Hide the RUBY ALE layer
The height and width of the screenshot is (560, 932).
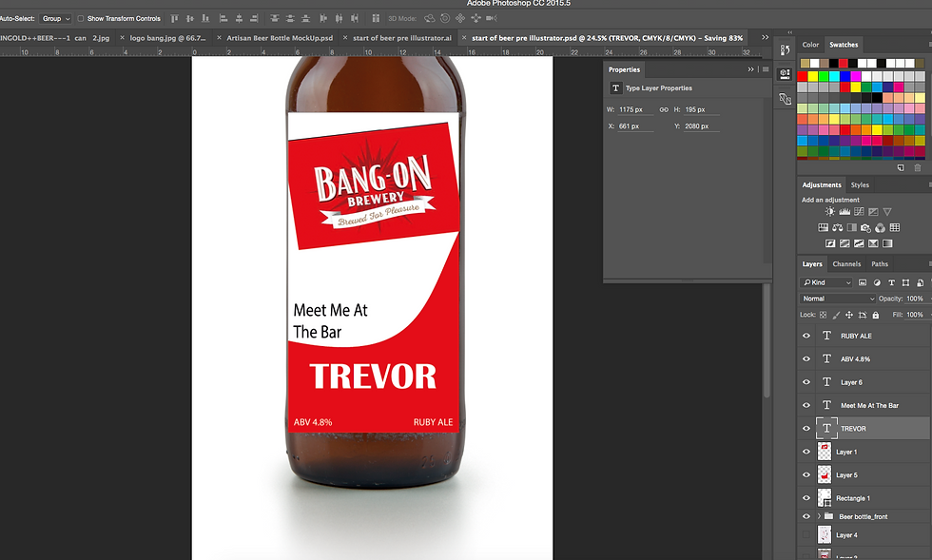(806, 336)
